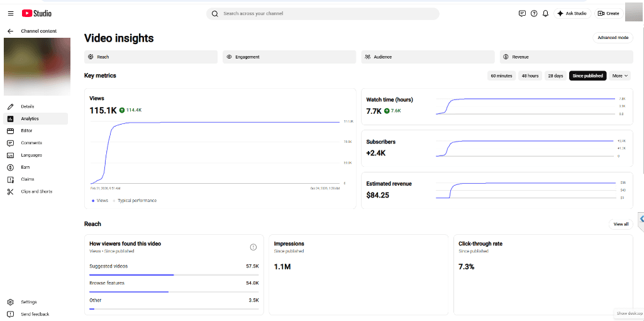Click the Show desktop button
Viewport: 644px width, 321px height.
[629, 313]
